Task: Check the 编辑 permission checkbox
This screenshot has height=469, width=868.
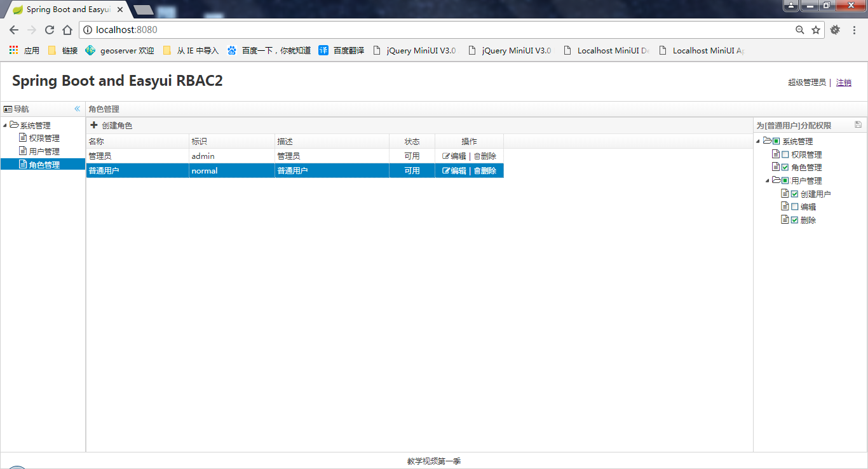Action: [x=794, y=207]
